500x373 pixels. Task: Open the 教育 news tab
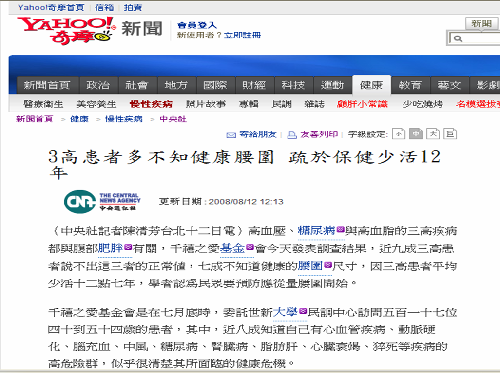[x=410, y=85]
